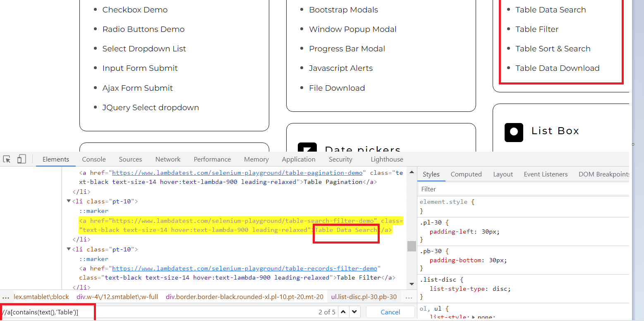Click the leftmost ellipsis in the breadcrumb bar
The width and height of the screenshot is (644, 321).
[x=6, y=297]
